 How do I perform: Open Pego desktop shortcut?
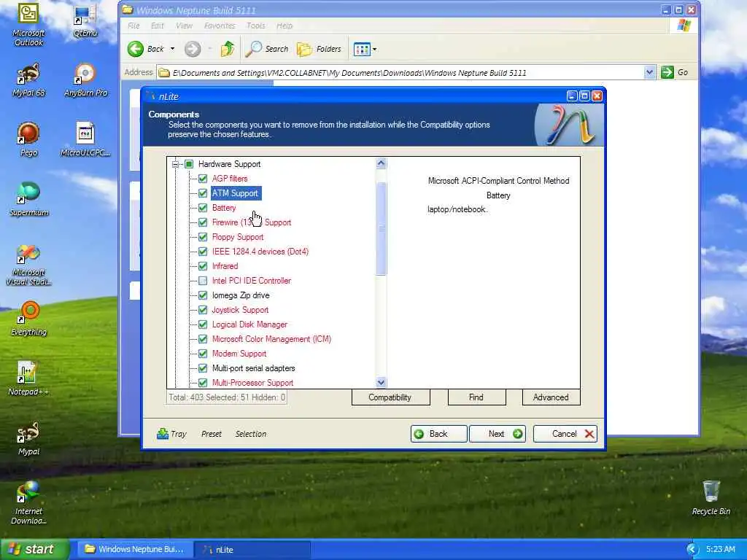coord(28,139)
